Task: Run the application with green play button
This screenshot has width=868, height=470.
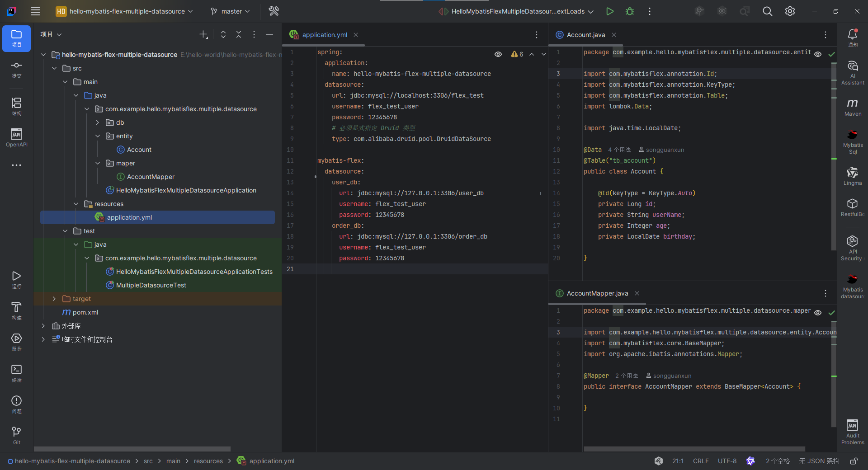Action: 609,11
